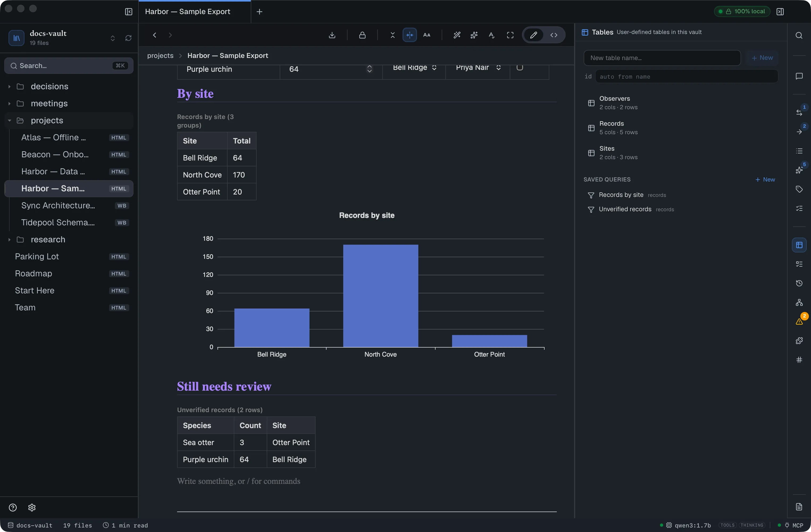
Task: Open the Roadmap file
Action: tap(69, 273)
